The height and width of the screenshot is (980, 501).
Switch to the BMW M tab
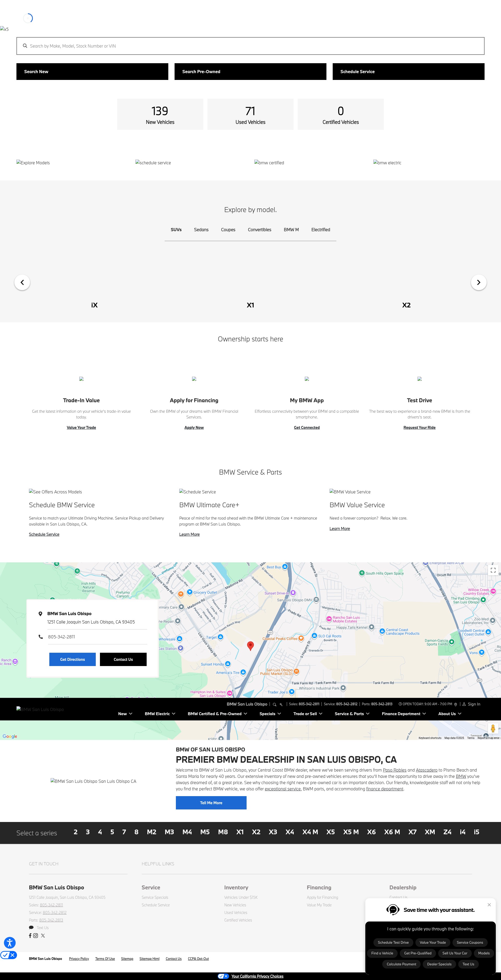(291, 230)
